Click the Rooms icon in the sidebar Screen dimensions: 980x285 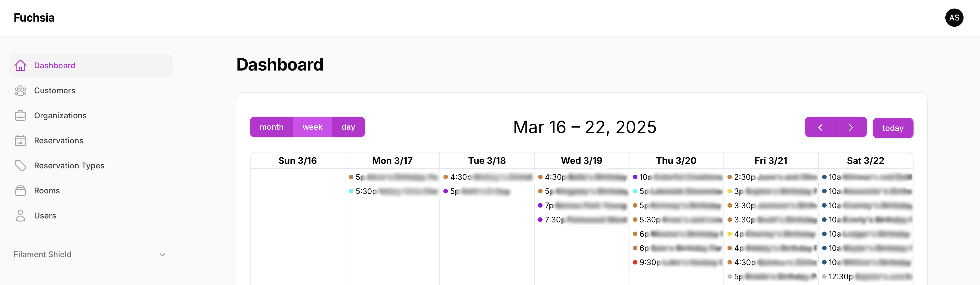click(x=20, y=190)
